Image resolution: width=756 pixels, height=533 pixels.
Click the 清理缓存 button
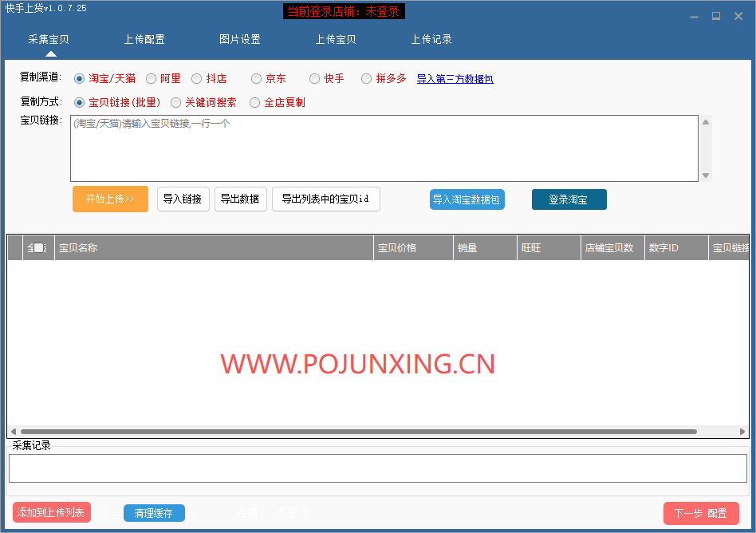click(x=154, y=513)
